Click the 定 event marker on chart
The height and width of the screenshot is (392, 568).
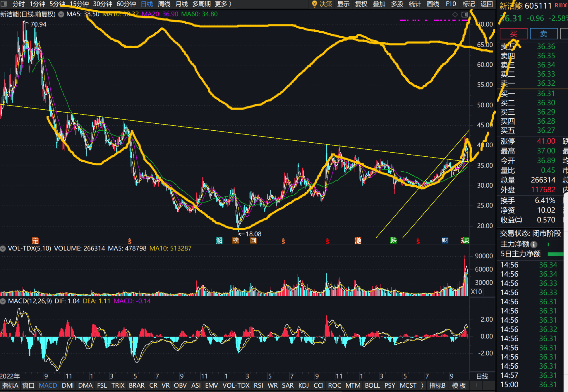point(35,241)
